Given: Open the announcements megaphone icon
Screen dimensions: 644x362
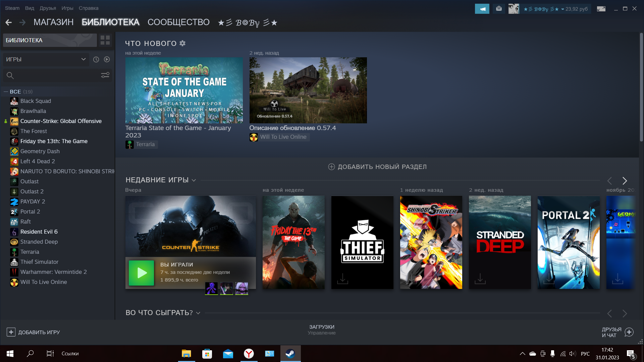Looking at the screenshot, I should click(x=482, y=9).
